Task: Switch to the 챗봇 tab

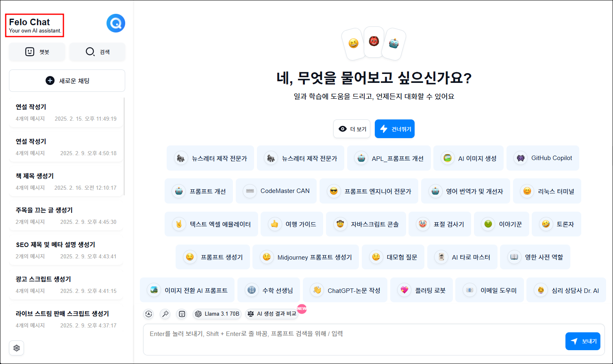Action: click(37, 52)
